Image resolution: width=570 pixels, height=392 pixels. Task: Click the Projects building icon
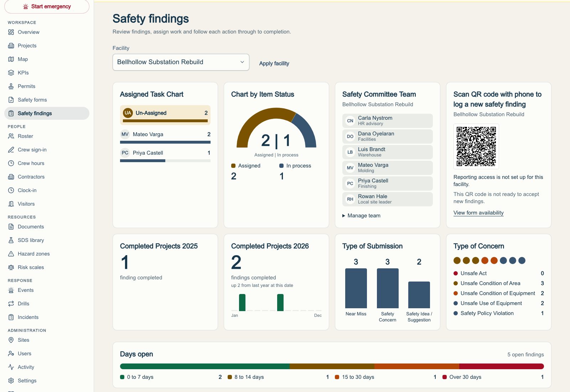pos(11,46)
